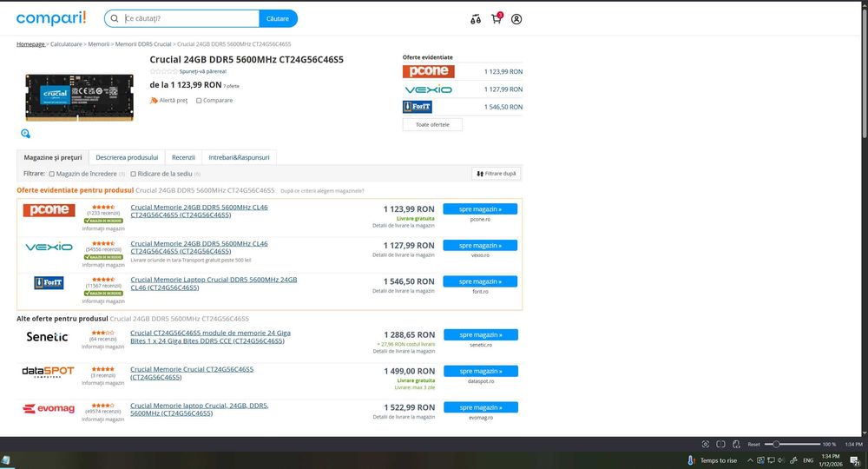Click the zoom level slider in status bar

click(792, 444)
